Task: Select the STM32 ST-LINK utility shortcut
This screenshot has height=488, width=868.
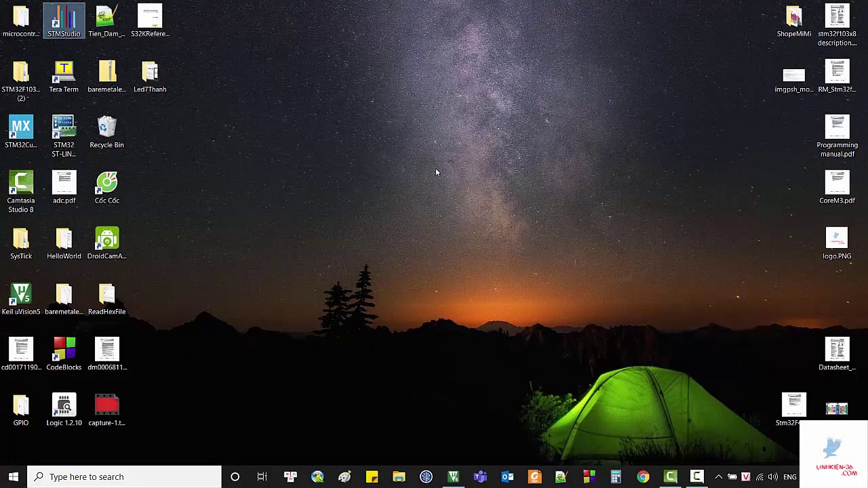Action: (x=64, y=136)
